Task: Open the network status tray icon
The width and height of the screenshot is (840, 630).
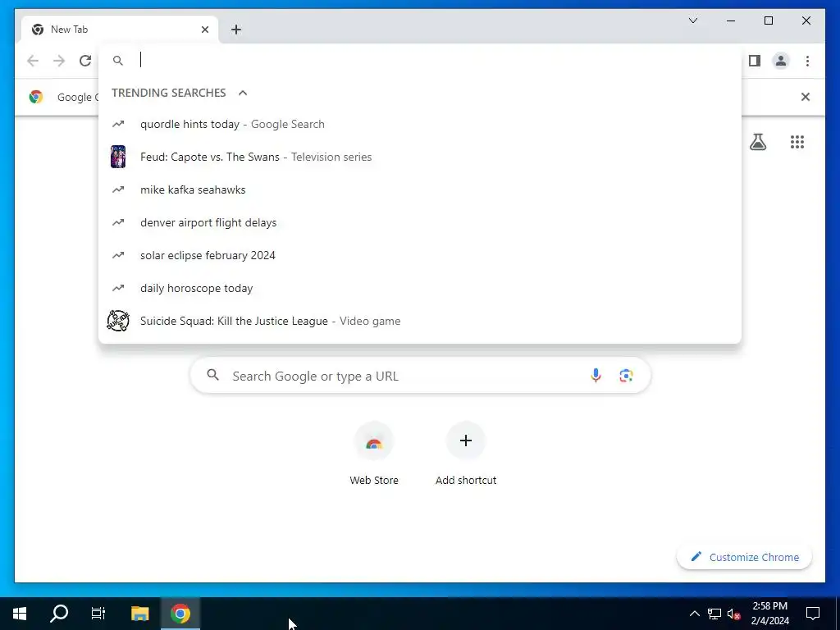Action: (x=714, y=614)
